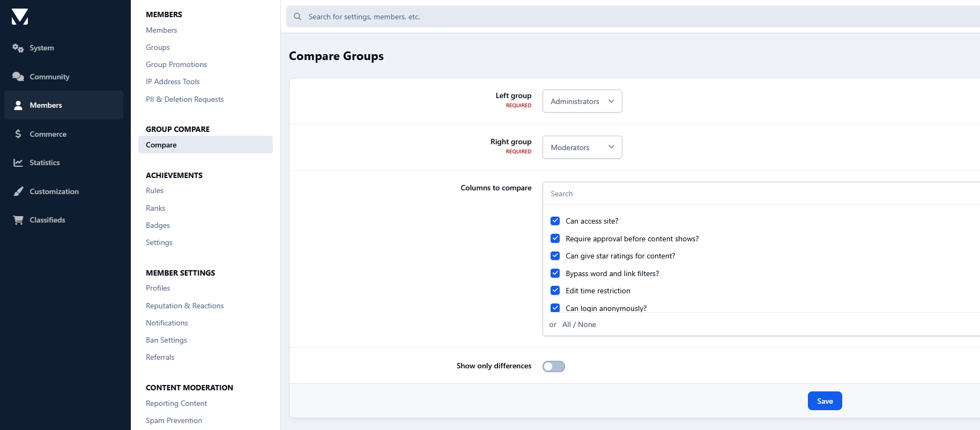
Task: Open System via gears icon
Action: coord(18,48)
